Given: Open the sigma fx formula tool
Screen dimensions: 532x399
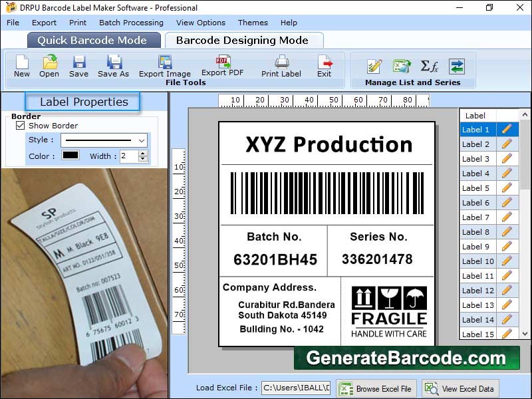Looking at the screenshot, I should tap(430, 66).
